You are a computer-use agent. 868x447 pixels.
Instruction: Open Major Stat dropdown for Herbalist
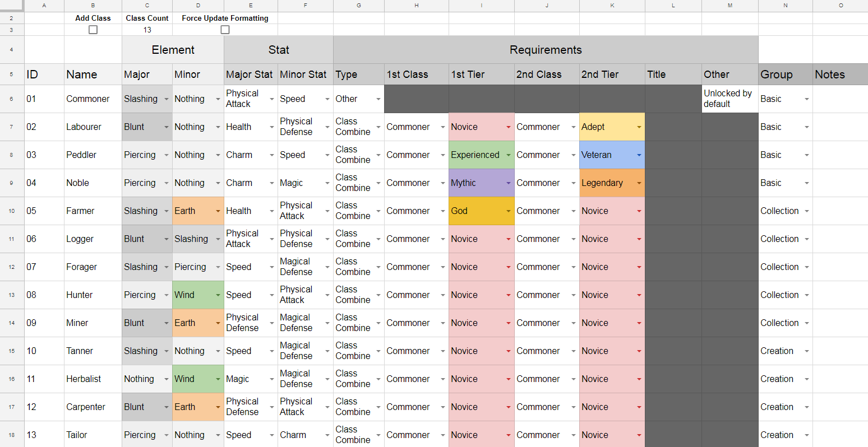point(272,379)
